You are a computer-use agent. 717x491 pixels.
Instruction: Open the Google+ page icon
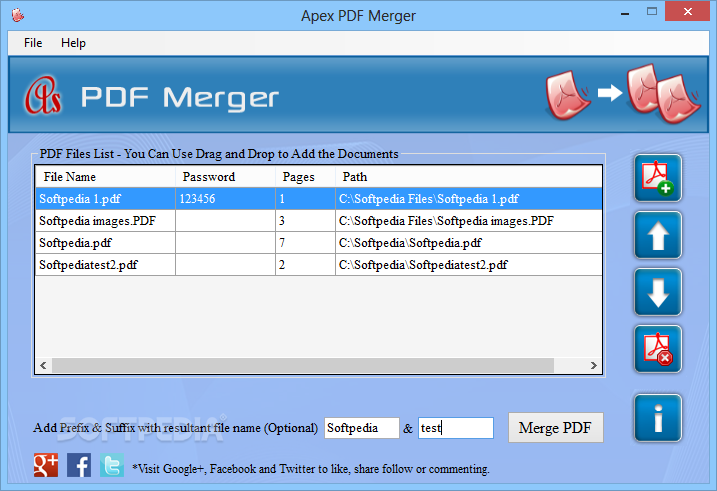click(46, 465)
